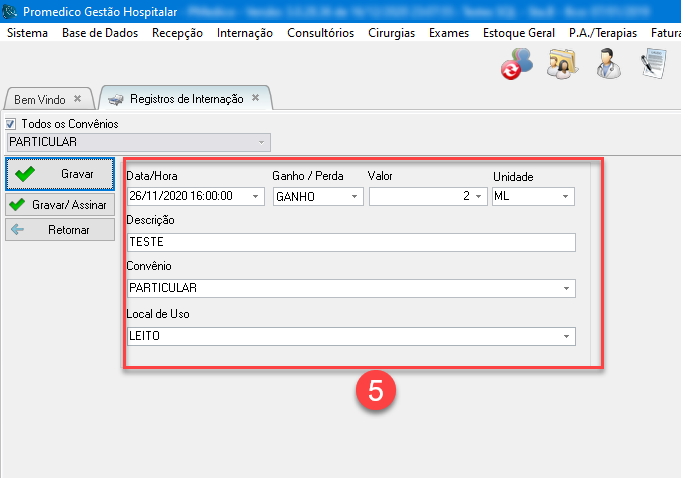Click the Descrição text field

351,242
